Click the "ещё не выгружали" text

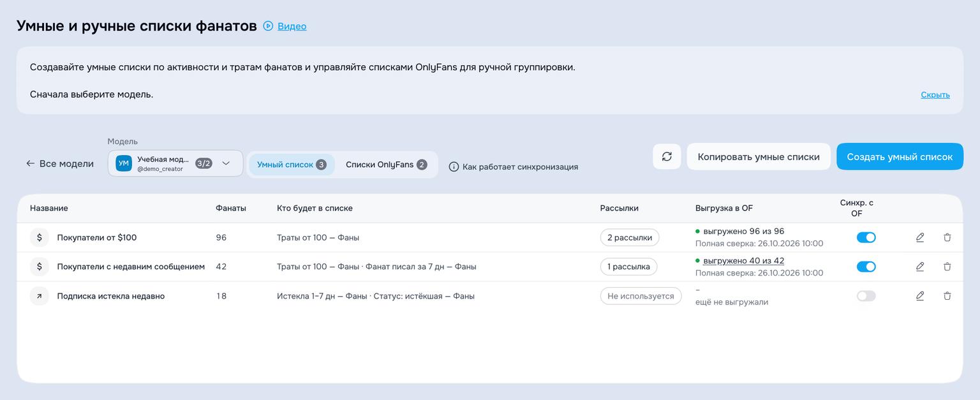tap(732, 302)
